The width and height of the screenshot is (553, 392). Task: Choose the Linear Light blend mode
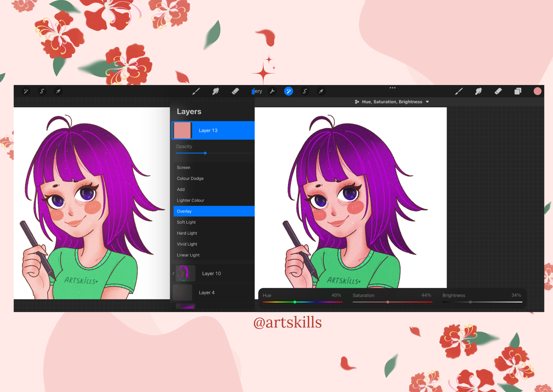point(214,255)
